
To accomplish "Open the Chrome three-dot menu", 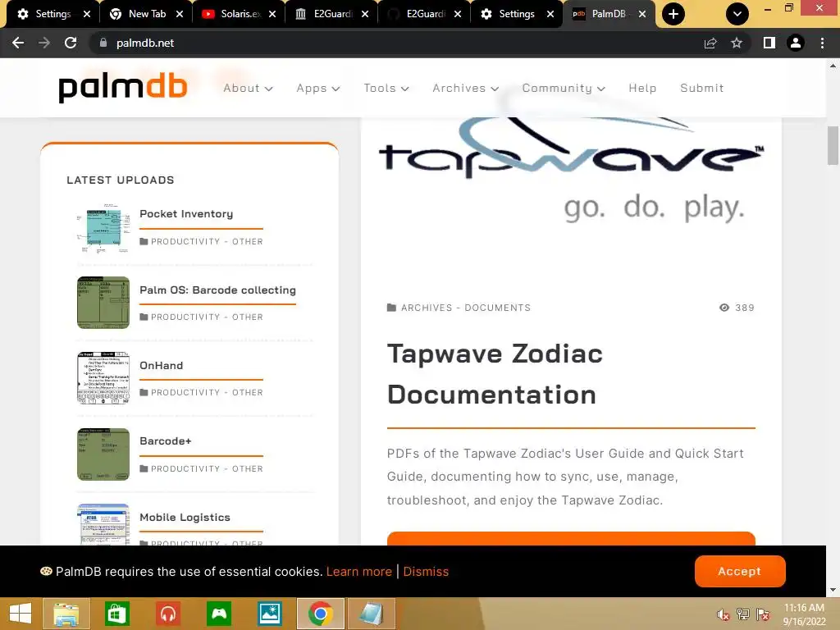I will pos(822,43).
